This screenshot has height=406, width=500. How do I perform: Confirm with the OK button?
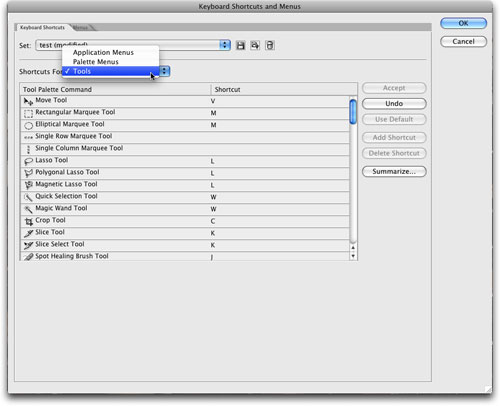pyautogui.click(x=463, y=23)
